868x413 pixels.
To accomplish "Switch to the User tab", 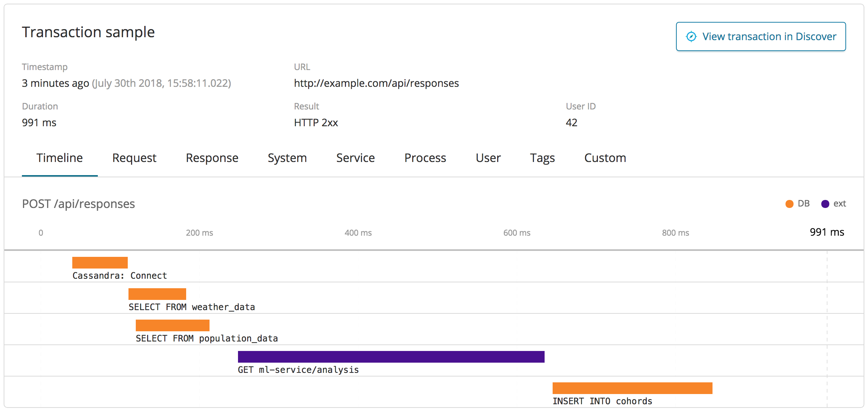I will click(488, 158).
